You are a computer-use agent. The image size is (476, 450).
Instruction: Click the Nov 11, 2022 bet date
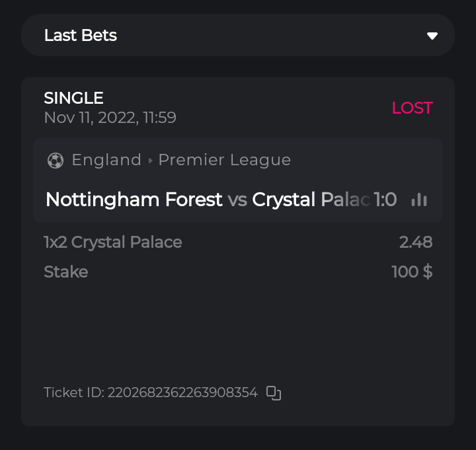pyautogui.click(x=110, y=118)
